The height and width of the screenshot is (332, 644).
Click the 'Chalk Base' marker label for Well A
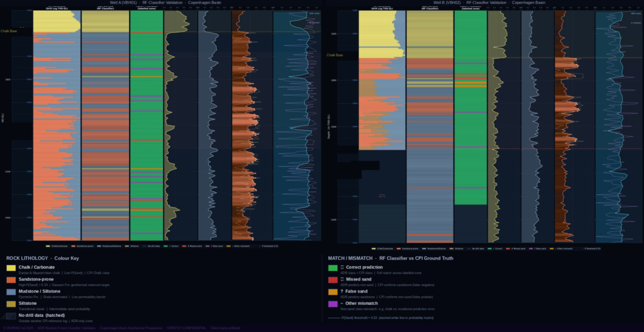pos(9,31)
